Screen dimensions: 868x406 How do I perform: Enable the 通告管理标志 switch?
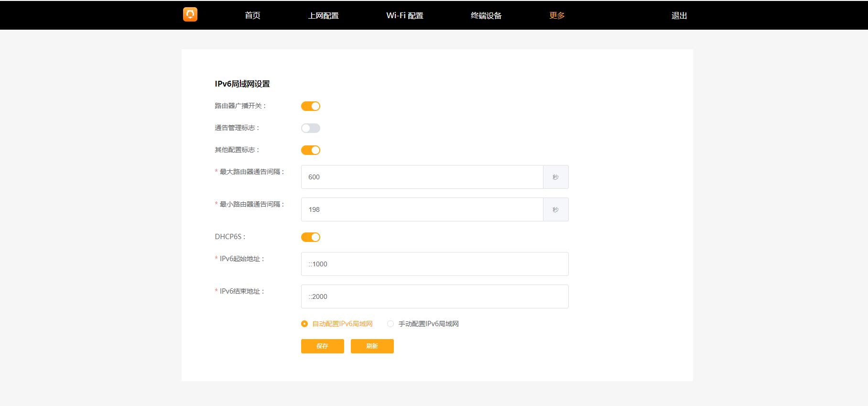pyautogui.click(x=311, y=128)
